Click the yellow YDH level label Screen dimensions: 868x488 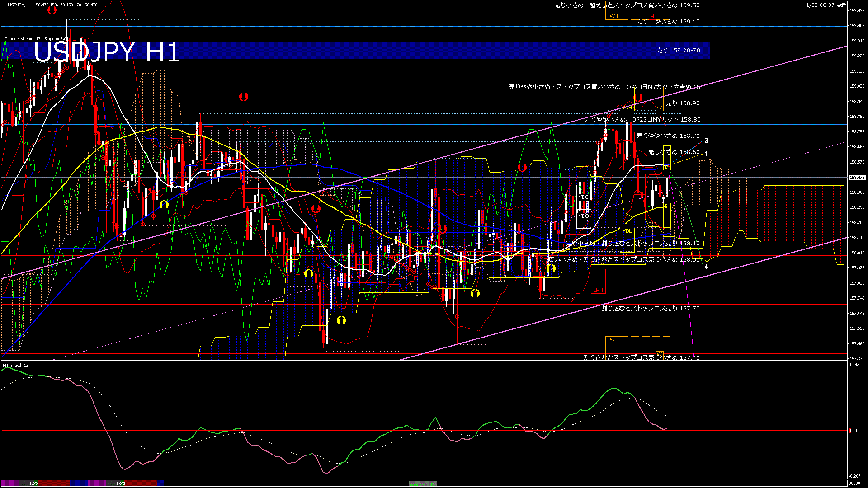click(627, 108)
